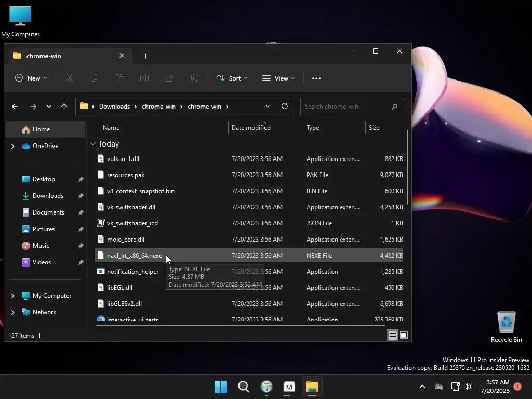Refresh the chrome-win folder view

tap(285, 106)
